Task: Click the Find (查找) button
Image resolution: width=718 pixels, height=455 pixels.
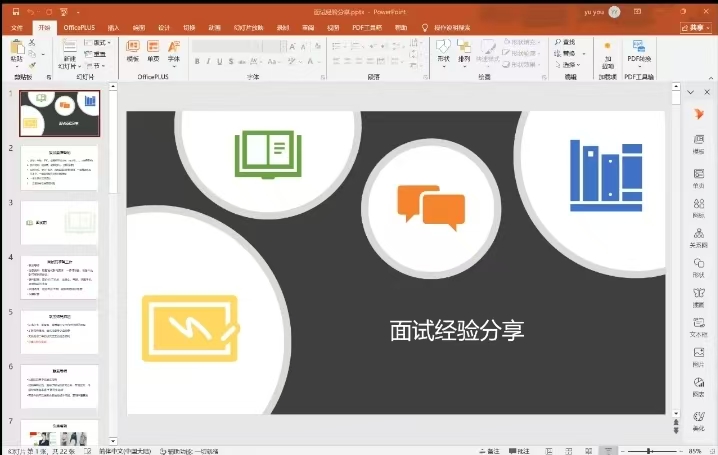Action: tap(566, 42)
